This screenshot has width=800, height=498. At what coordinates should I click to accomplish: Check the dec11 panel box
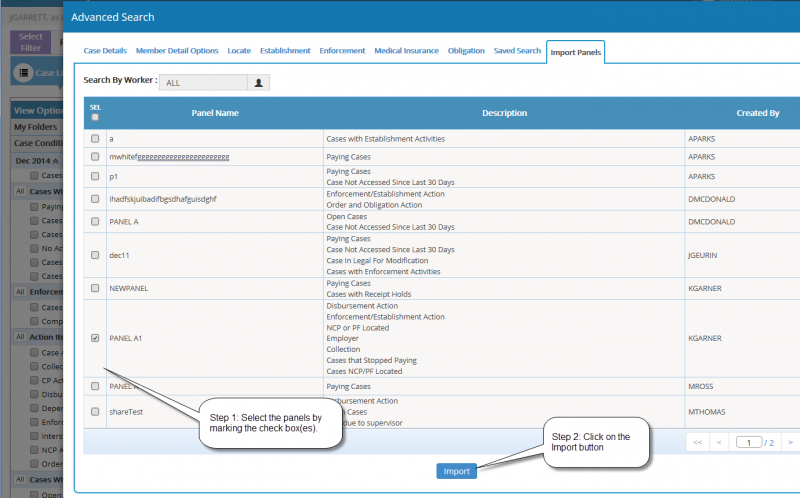(x=95, y=255)
